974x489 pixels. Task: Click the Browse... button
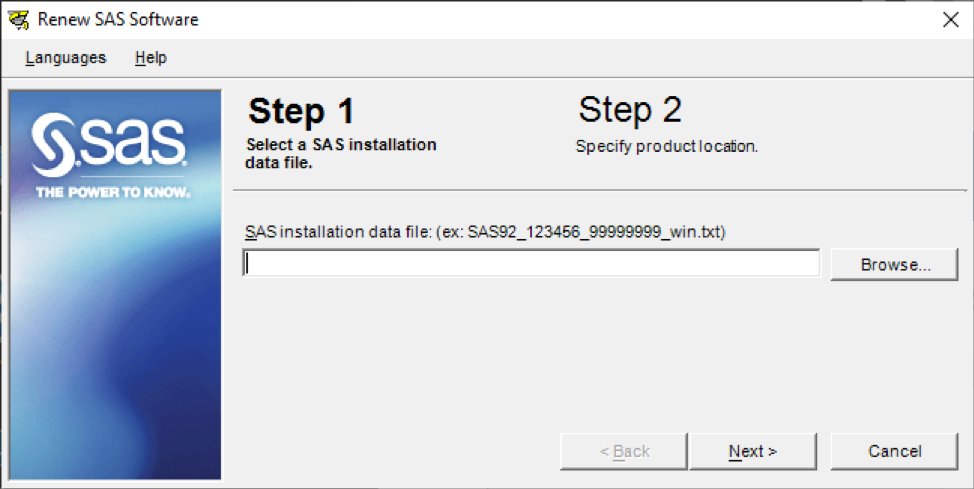[x=894, y=265]
